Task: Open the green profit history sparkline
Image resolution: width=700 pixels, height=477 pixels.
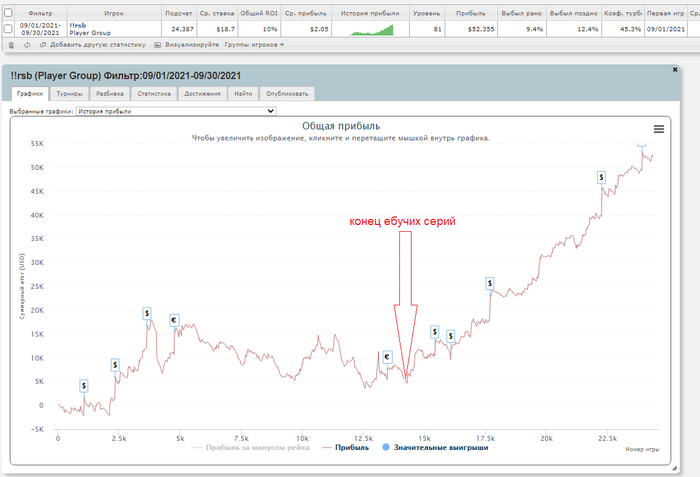Action: point(371,29)
